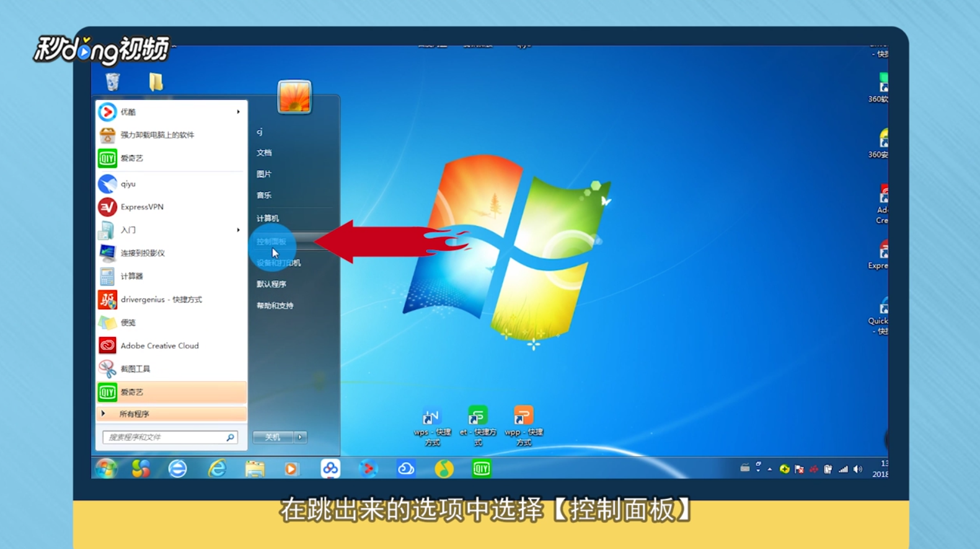The height and width of the screenshot is (549, 980).
Task: Open 计算器 calculator
Action: (171, 276)
